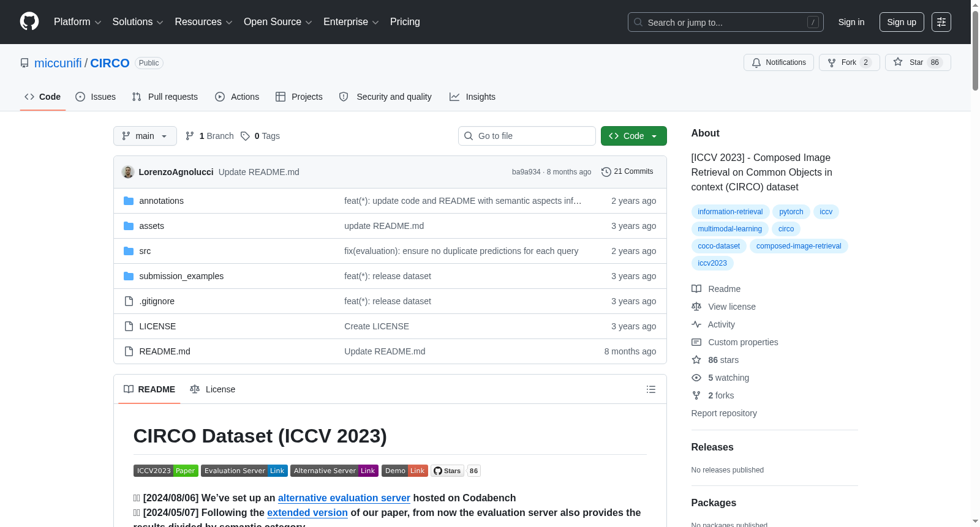This screenshot has height=527, width=980.
Task: Click the Sign up button
Action: (x=902, y=22)
